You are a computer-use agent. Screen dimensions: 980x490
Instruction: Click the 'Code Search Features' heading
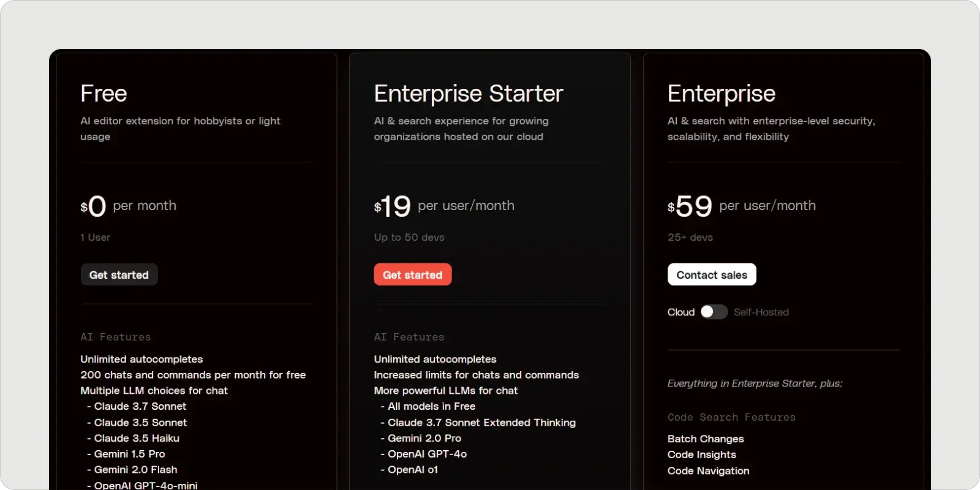coord(732,417)
